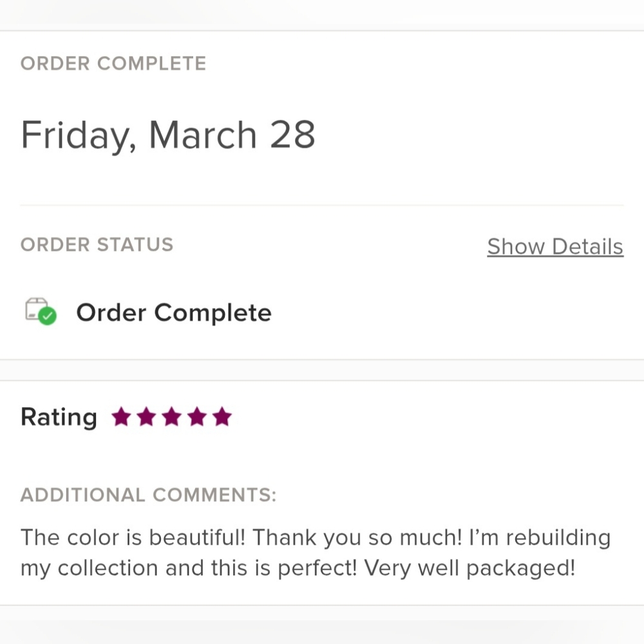Select the second rating star
This screenshot has width=644, height=644.
(146, 417)
